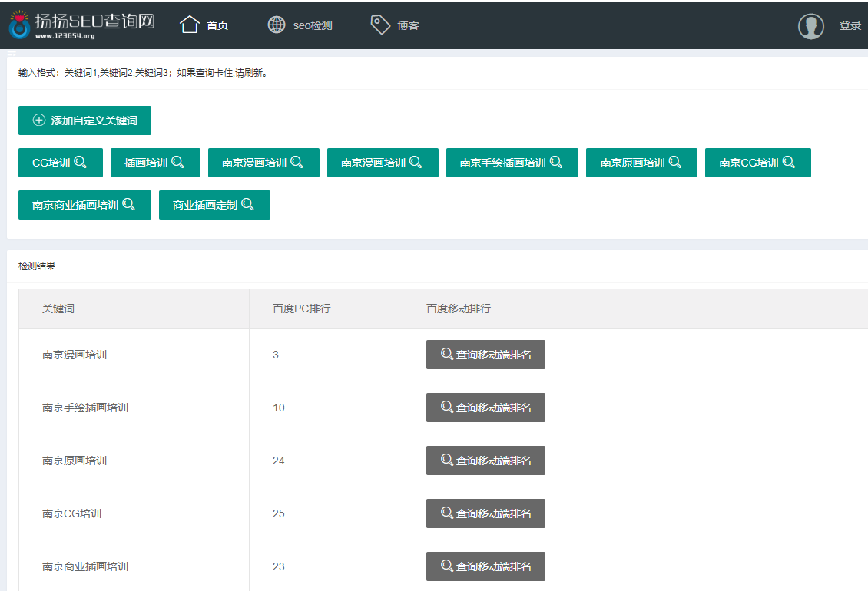Click the search icon on CG培训
Viewport: 868px width, 591px height.
tap(80, 162)
